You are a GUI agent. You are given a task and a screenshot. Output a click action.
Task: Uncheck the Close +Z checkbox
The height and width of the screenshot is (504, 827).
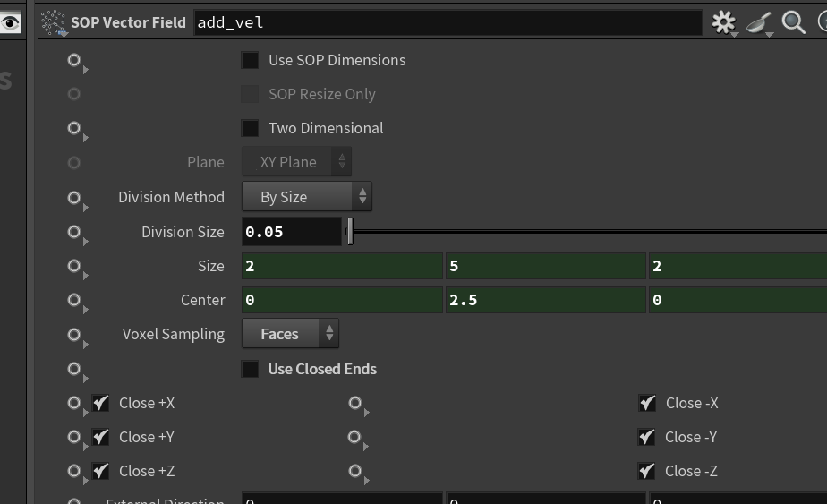pyautogui.click(x=101, y=471)
